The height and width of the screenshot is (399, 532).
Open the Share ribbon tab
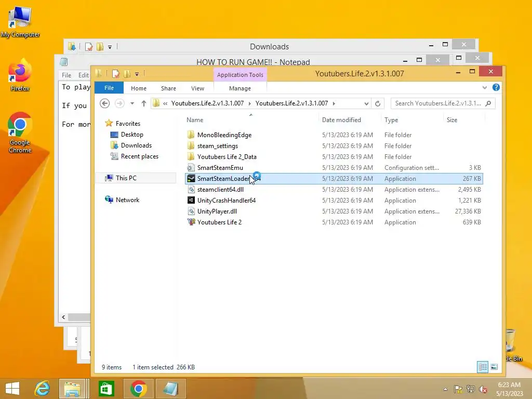click(x=168, y=88)
